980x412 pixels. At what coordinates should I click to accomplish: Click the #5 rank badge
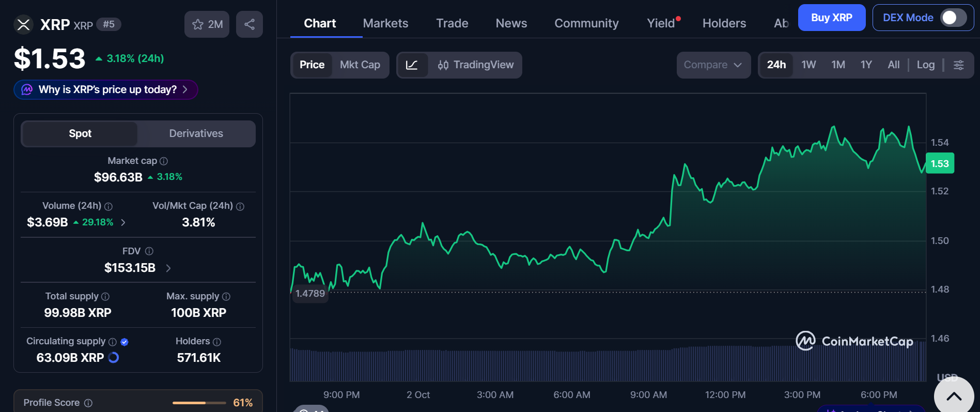pos(108,24)
